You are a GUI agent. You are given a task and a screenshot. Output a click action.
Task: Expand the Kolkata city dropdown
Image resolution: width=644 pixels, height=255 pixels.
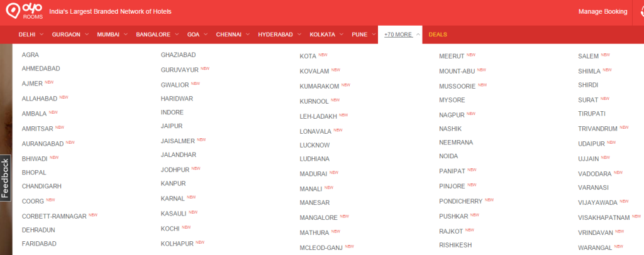click(326, 35)
